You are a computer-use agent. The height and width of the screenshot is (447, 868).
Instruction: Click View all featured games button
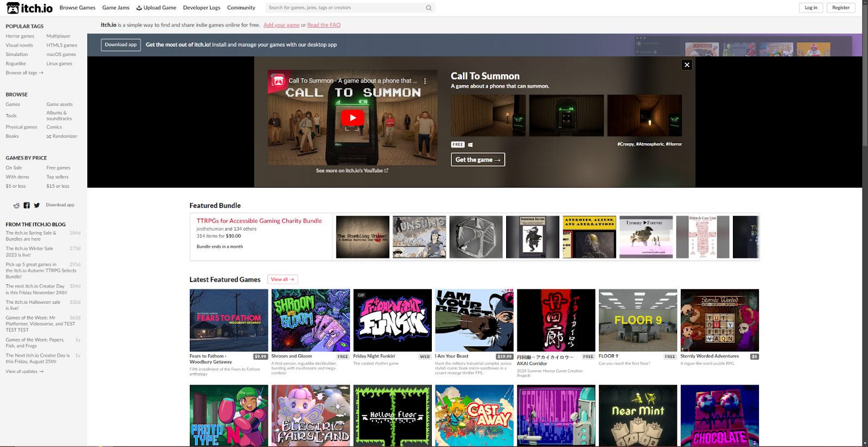pos(283,279)
